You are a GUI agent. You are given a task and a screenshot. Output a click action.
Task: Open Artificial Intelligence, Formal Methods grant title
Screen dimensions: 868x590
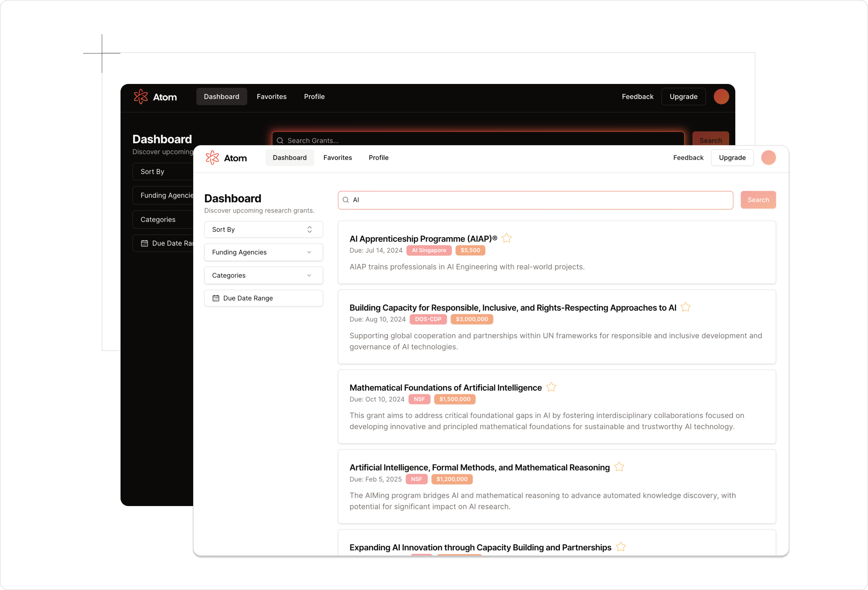click(479, 468)
